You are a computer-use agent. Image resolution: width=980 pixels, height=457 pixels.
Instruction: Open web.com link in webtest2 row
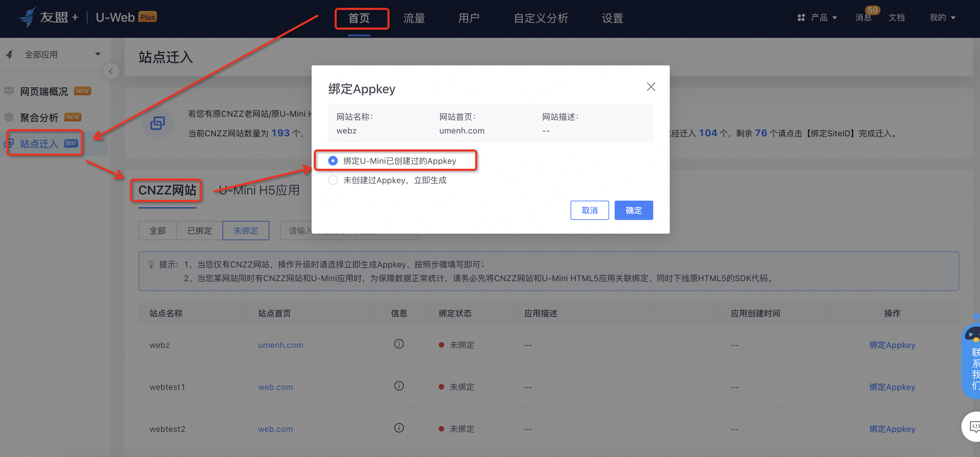[275, 428]
